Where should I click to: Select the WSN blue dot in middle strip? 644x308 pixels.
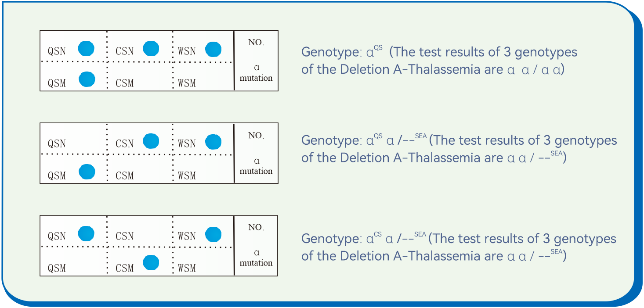pos(213,141)
